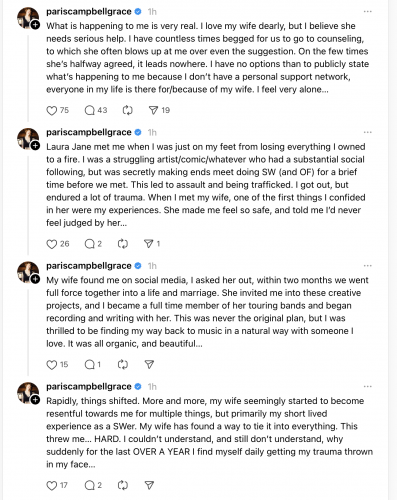Screen dimensions: 397x500
Task: Open the three-dot menu on first post
Action: click(367, 12)
